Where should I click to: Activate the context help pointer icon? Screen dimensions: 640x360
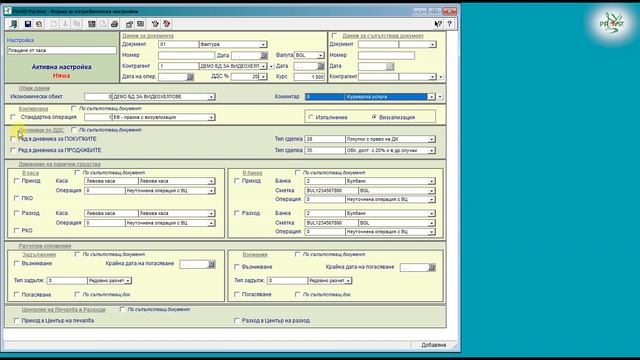438,24
